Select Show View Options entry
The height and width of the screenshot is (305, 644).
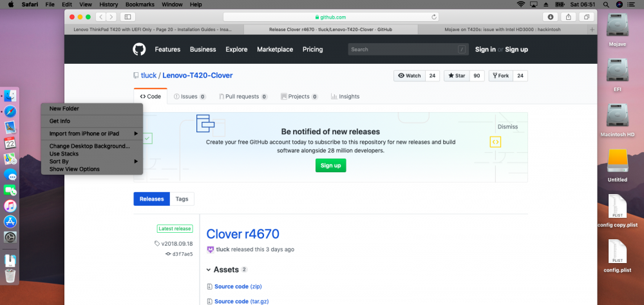click(x=92, y=169)
